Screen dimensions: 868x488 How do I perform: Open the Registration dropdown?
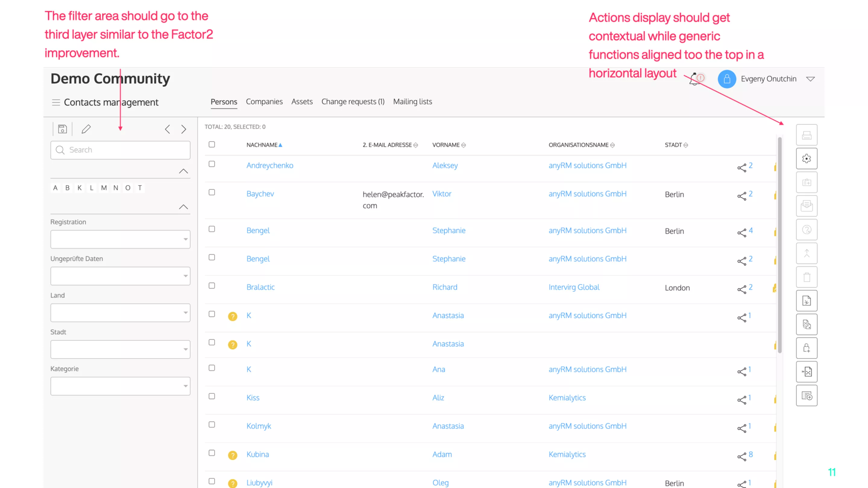120,239
